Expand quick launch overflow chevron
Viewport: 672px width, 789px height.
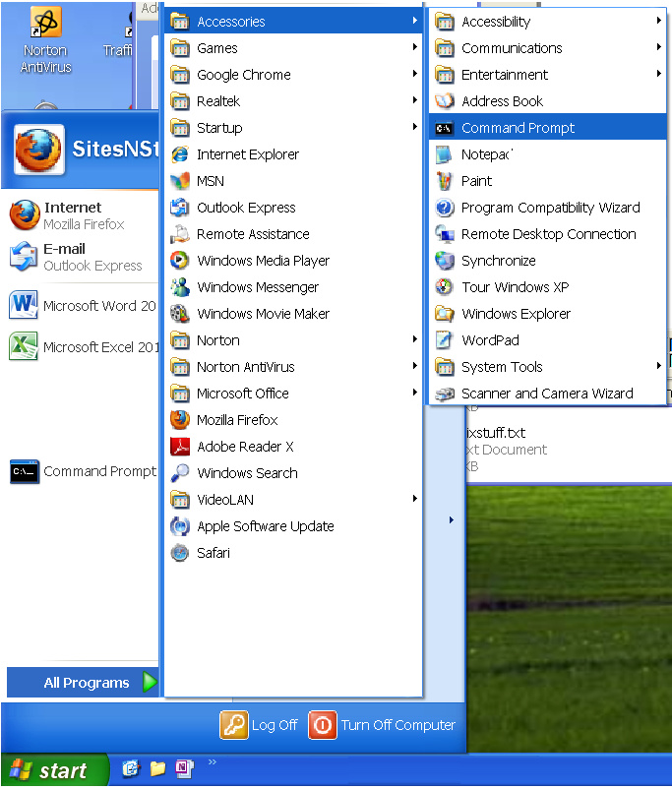pos(213,761)
